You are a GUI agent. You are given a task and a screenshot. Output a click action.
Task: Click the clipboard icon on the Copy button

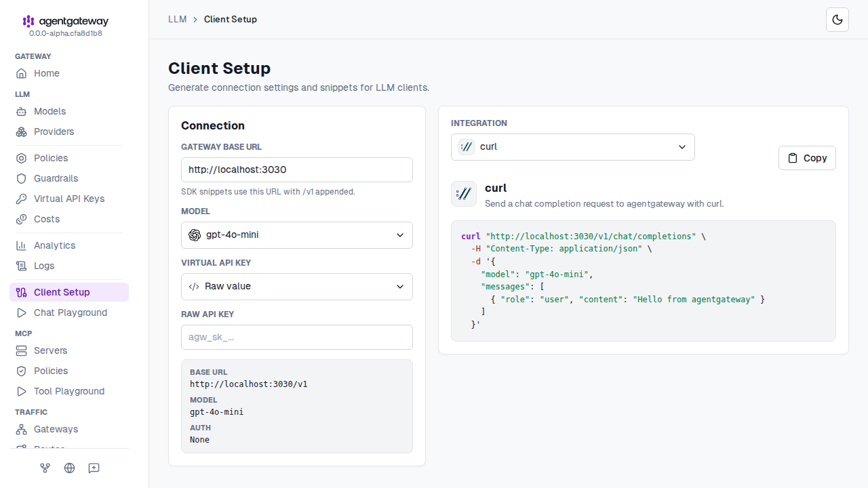[793, 158]
